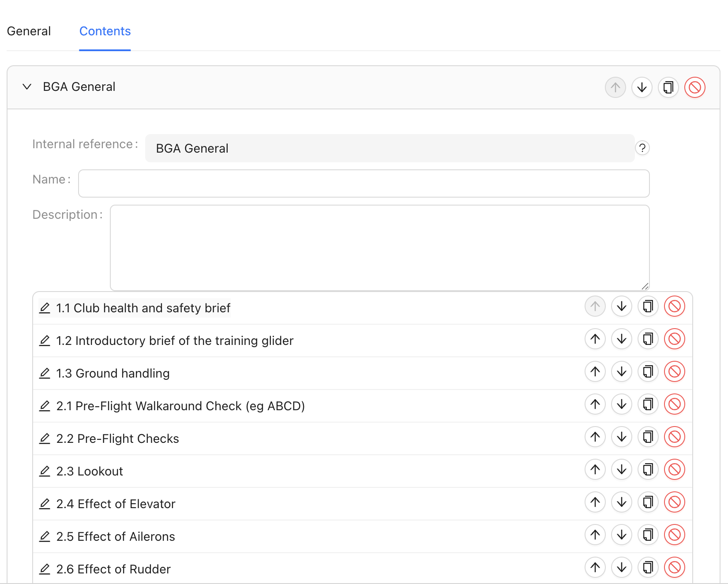Click help icon beside Internal reference
The height and width of the screenshot is (584, 728).
(x=642, y=148)
